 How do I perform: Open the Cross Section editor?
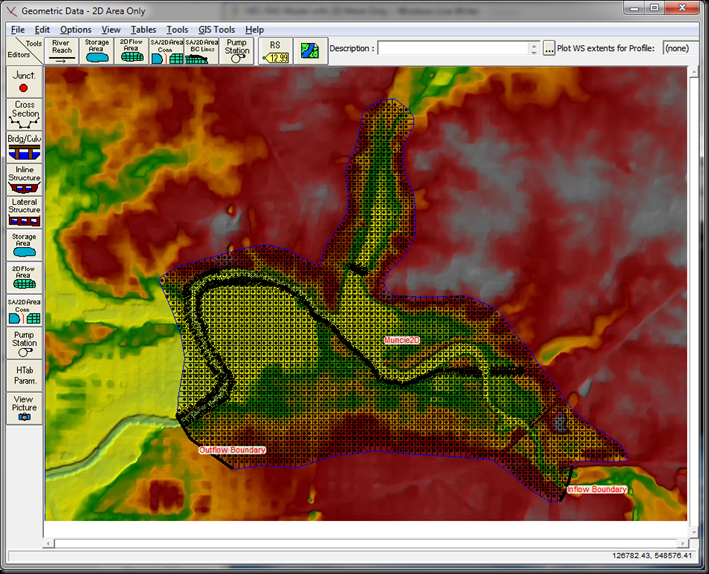[x=24, y=115]
